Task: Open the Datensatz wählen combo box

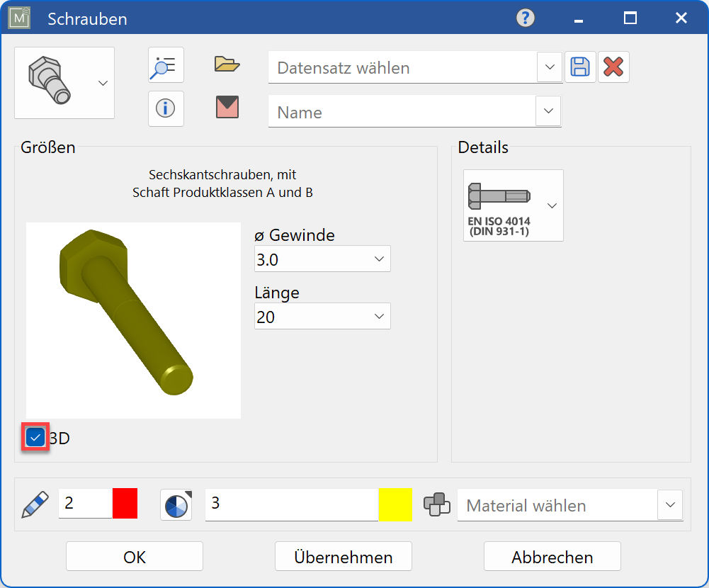Action: pyautogui.click(x=550, y=67)
